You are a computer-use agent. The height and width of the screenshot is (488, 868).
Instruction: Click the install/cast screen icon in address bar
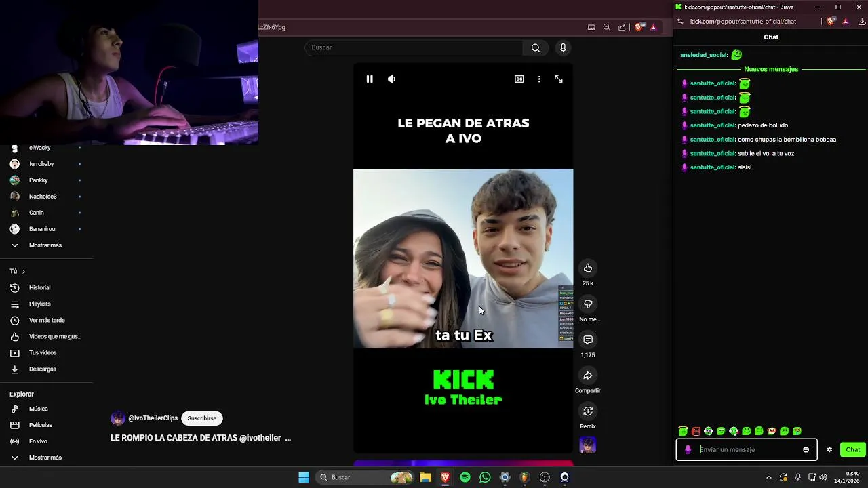point(591,27)
